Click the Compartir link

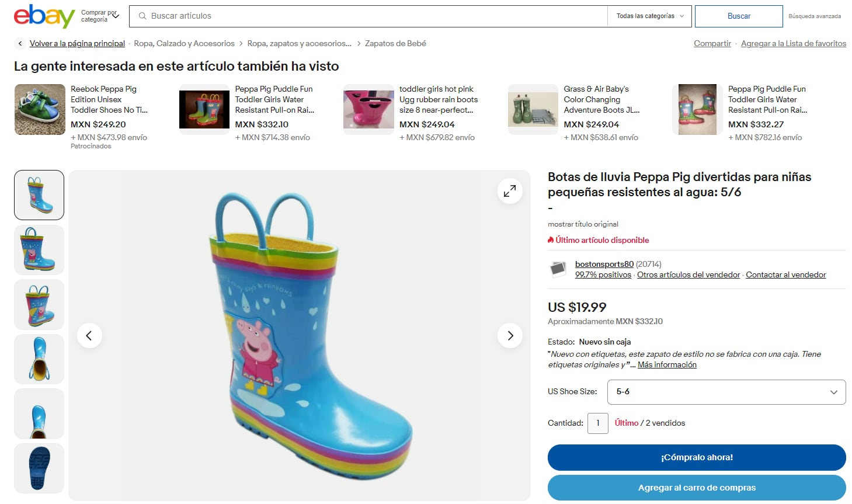(712, 43)
